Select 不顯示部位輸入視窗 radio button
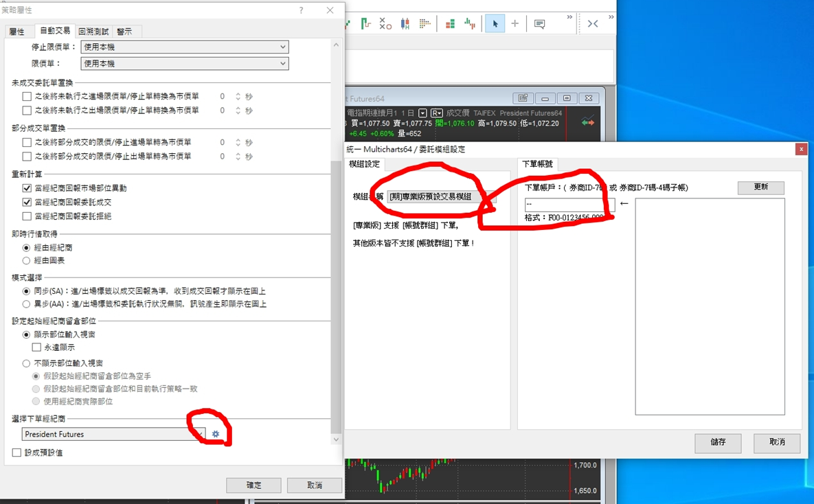Image resolution: width=814 pixels, height=504 pixels. pos(27,363)
